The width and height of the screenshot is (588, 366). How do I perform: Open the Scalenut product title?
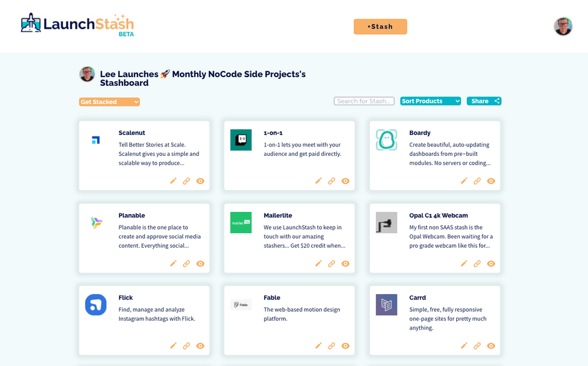click(131, 133)
